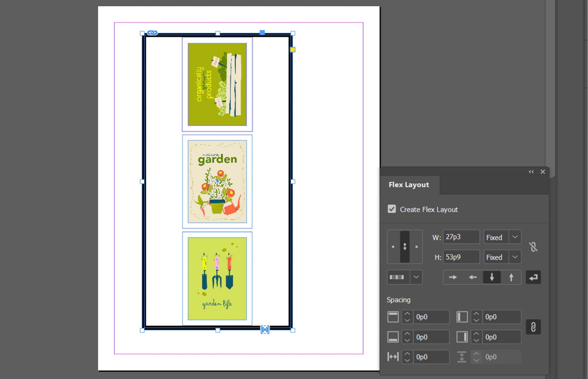Screen dimensions: 588x379
Task: Close the Flex Layout panel
Action: click(543, 172)
